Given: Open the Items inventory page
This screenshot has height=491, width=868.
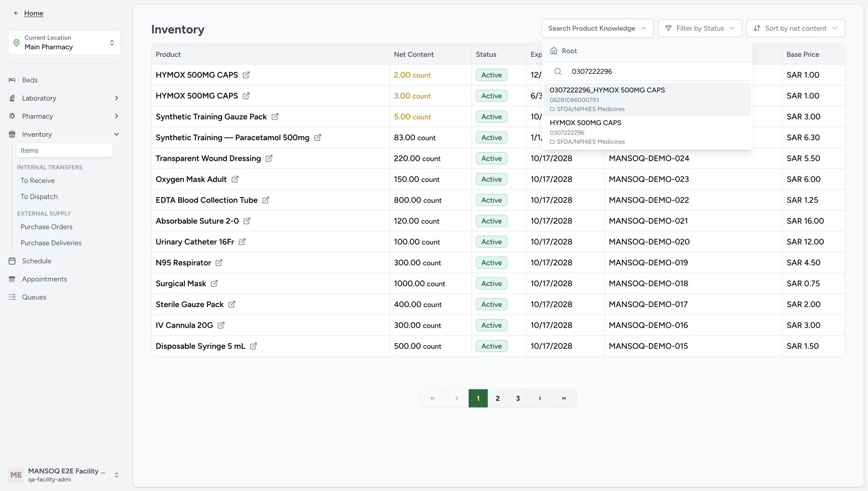Looking at the screenshot, I should coord(64,150).
